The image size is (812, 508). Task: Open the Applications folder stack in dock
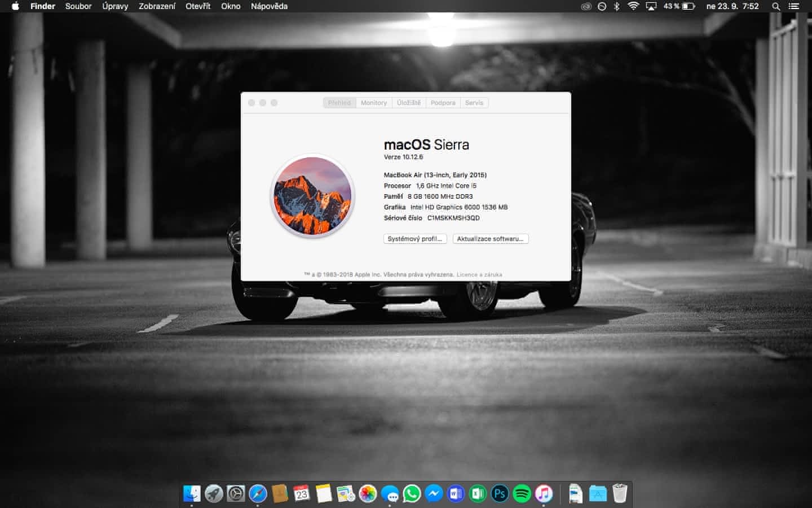click(597, 494)
